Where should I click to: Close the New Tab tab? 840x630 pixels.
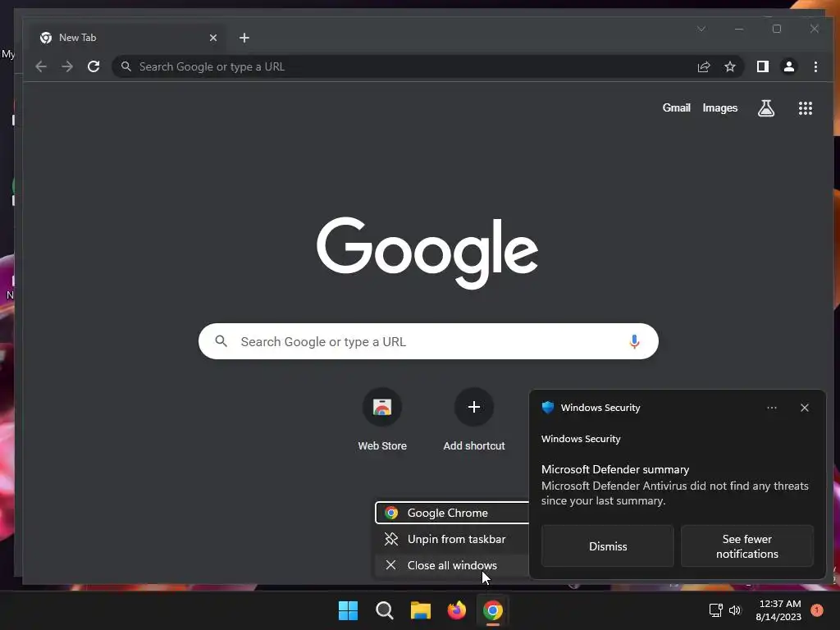pyautogui.click(x=213, y=38)
